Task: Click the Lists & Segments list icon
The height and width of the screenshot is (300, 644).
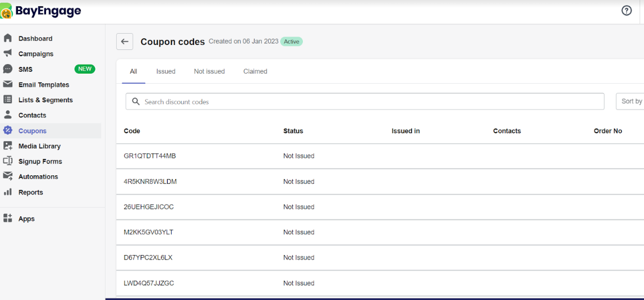Action: point(7,99)
